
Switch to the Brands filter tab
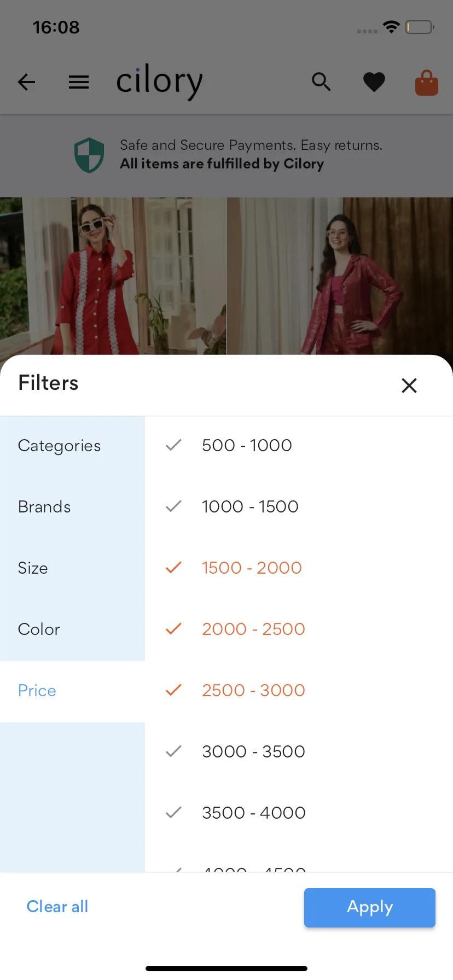(x=44, y=507)
